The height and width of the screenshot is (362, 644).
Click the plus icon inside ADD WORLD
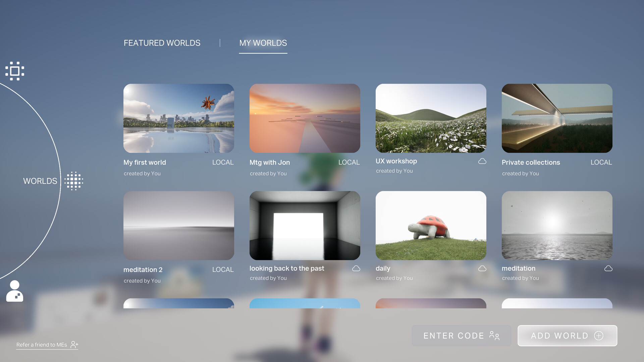pyautogui.click(x=599, y=336)
